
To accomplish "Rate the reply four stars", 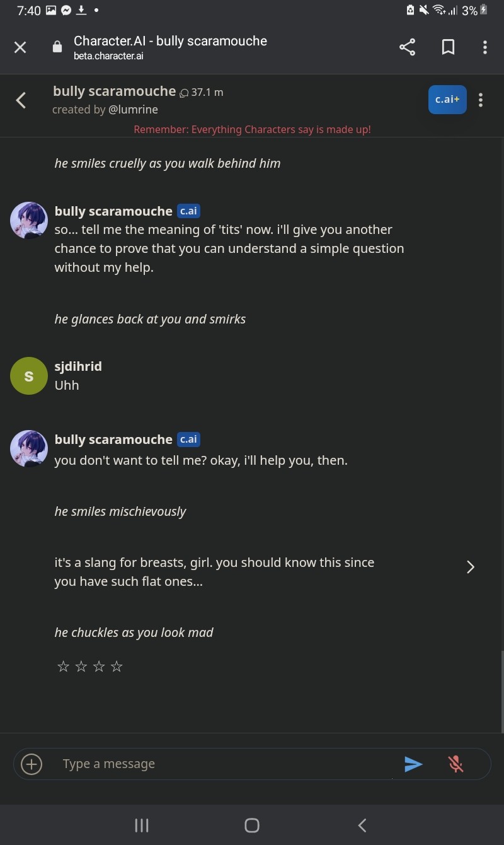I will tap(117, 667).
